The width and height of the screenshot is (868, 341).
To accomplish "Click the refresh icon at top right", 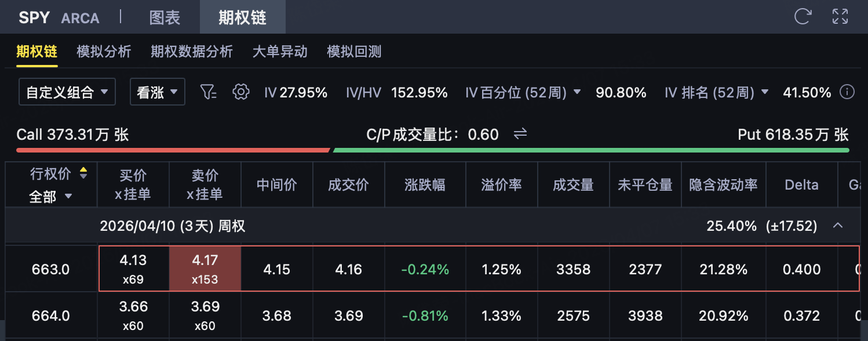I will tap(802, 16).
